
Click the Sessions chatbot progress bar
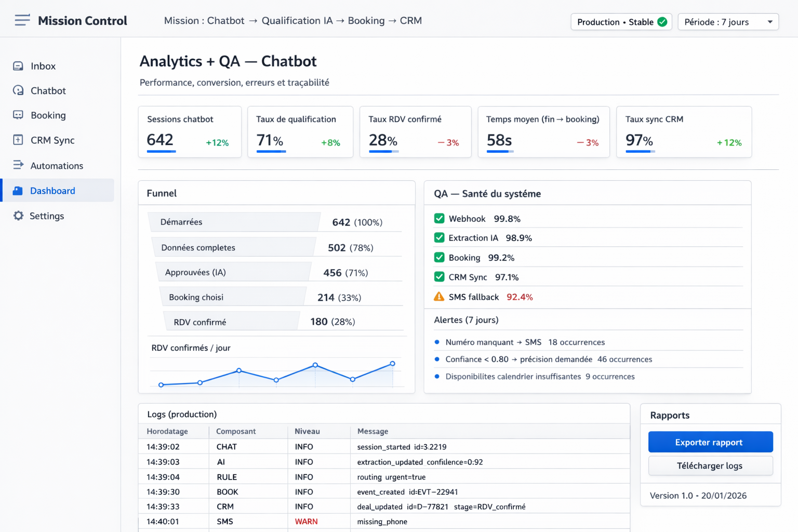point(161,151)
